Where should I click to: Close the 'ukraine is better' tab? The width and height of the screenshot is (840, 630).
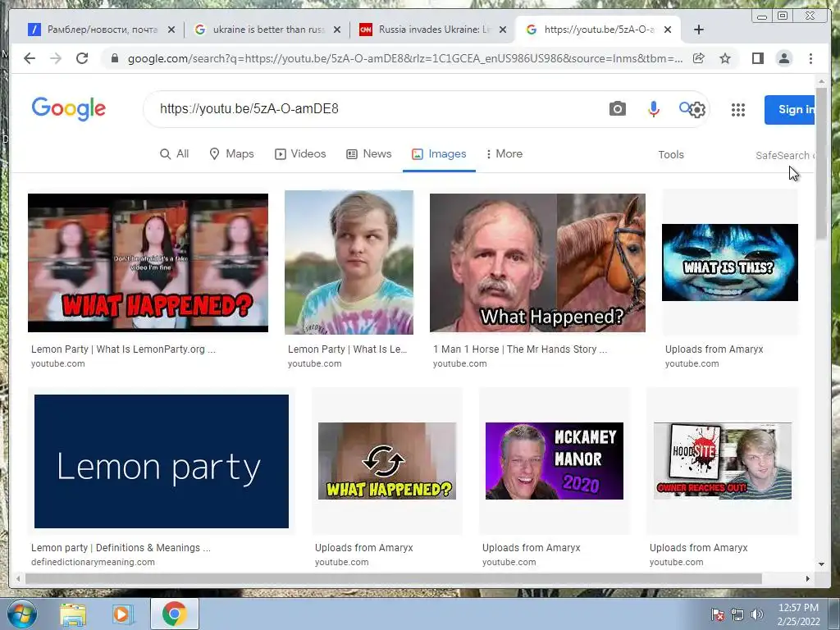337,30
